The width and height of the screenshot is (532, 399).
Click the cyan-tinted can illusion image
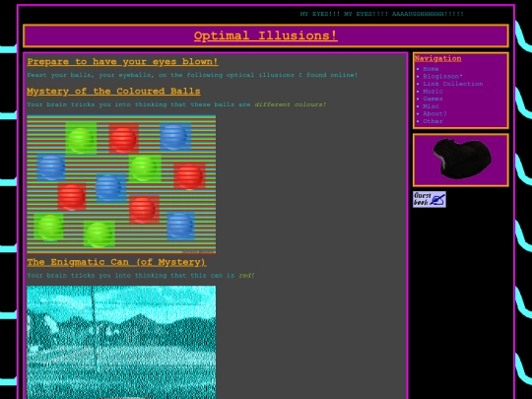click(x=121, y=342)
